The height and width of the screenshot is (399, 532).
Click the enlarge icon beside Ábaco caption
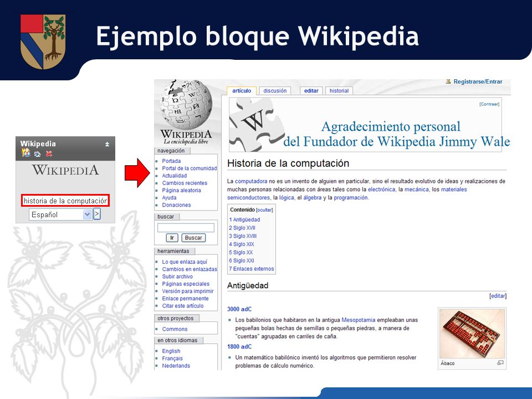[500, 362]
